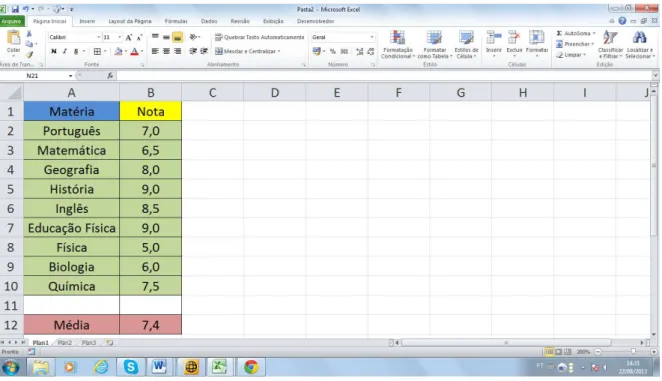Switch to Revisão ribbon tab
Screen dimensions: 662x381
(x=240, y=21)
